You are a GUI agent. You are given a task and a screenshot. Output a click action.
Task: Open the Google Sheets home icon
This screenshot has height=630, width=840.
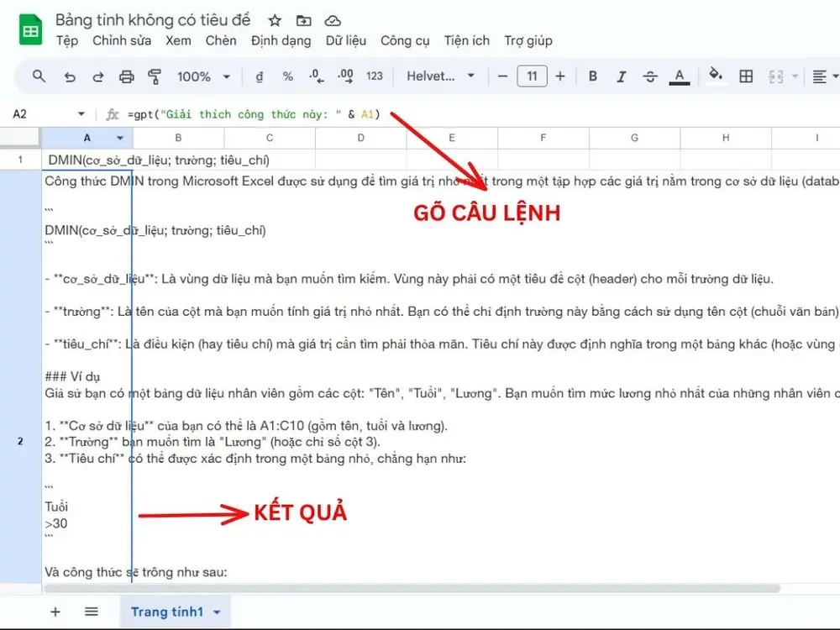(30, 30)
